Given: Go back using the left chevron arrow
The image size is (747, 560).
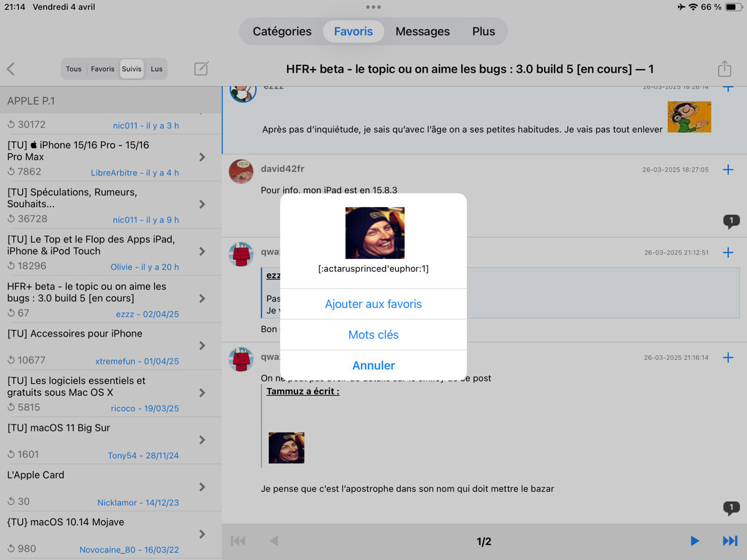Looking at the screenshot, I should pos(11,69).
